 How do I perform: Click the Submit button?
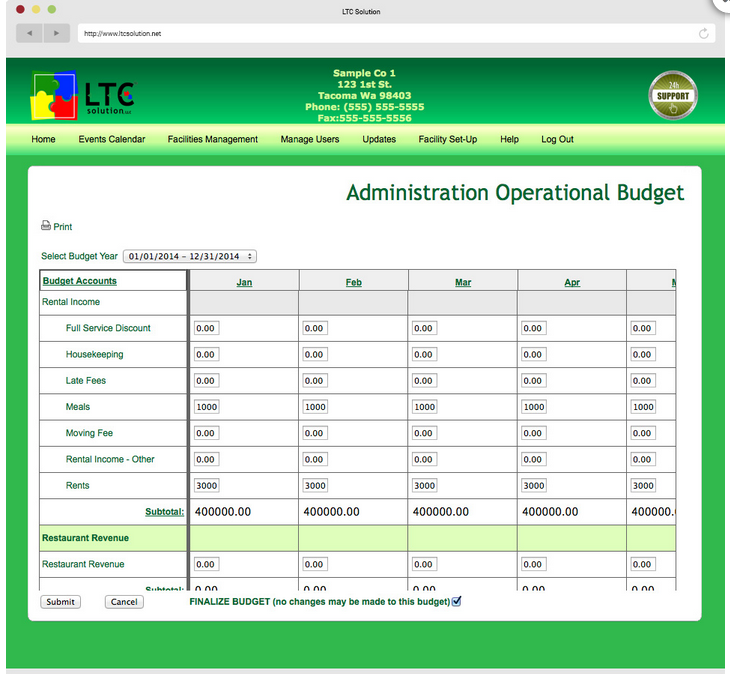pos(61,602)
